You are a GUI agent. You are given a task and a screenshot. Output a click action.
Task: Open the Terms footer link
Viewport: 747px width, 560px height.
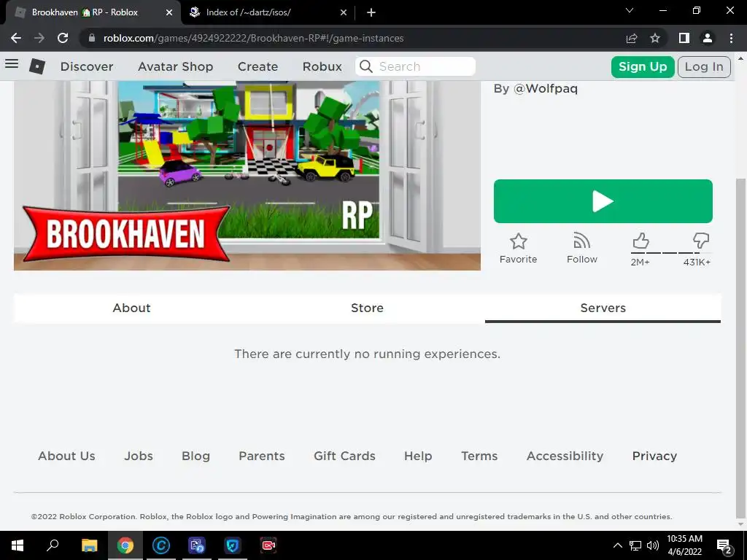479,456
